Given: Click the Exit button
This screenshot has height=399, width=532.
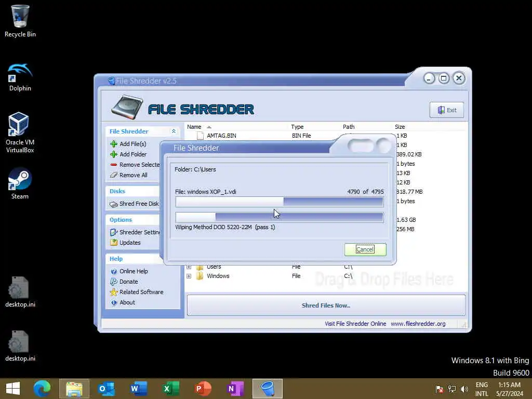Looking at the screenshot, I should [x=446, y=110].
